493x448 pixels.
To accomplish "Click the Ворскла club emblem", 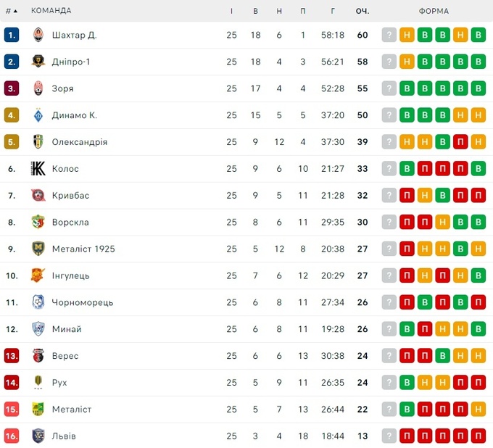I will 38,223.
